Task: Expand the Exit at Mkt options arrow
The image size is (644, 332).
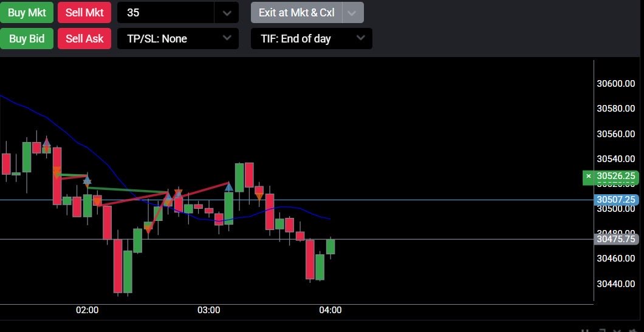Action: [352, 12]
